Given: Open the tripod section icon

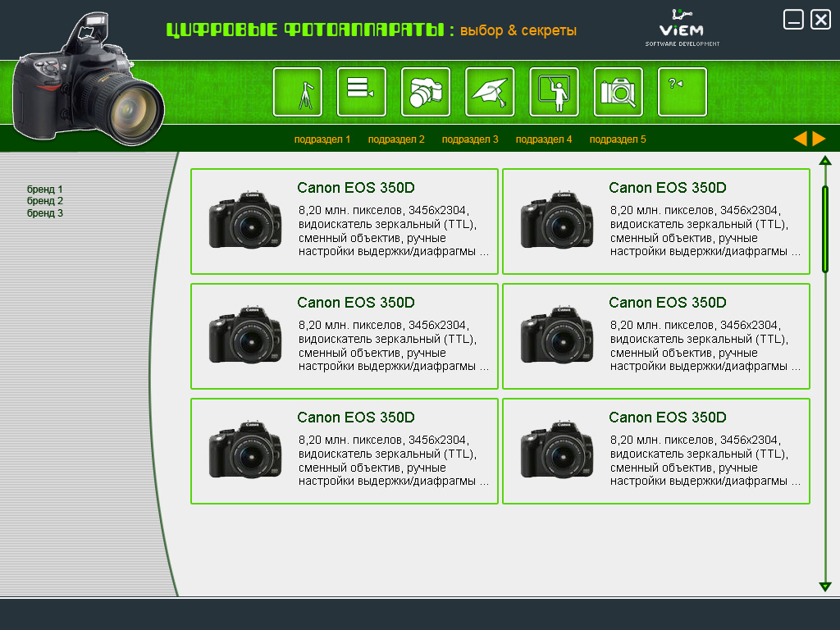Looking at the screenshot, I should (297, 92).
